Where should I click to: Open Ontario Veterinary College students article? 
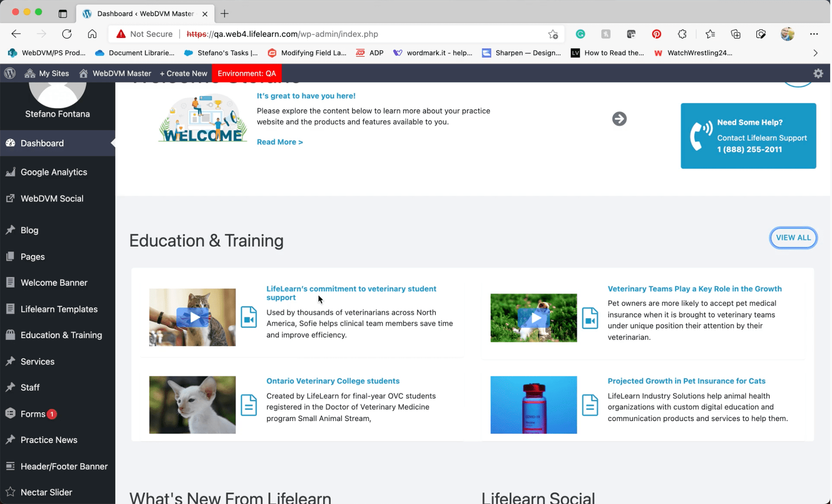pyautogui.click(x=333, y=381)
